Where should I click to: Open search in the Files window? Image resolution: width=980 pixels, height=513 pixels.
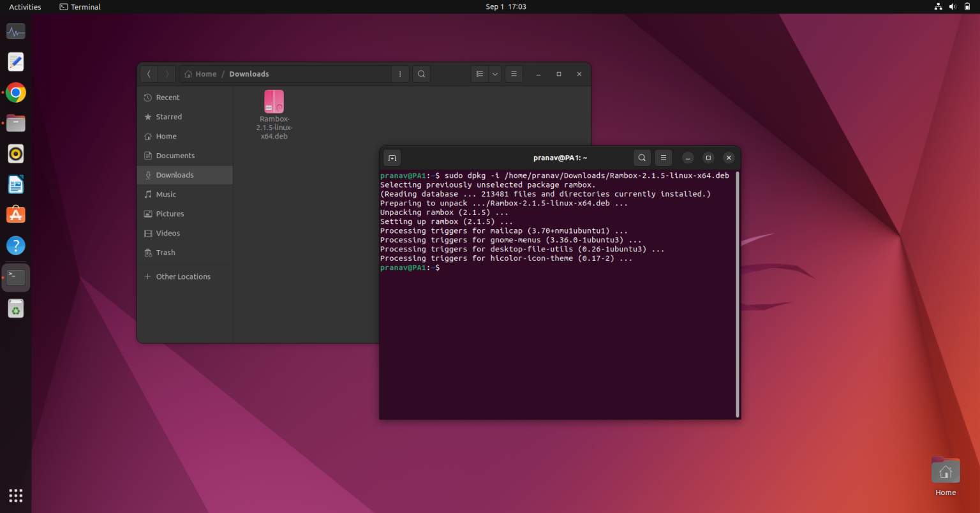coord(421,74)
